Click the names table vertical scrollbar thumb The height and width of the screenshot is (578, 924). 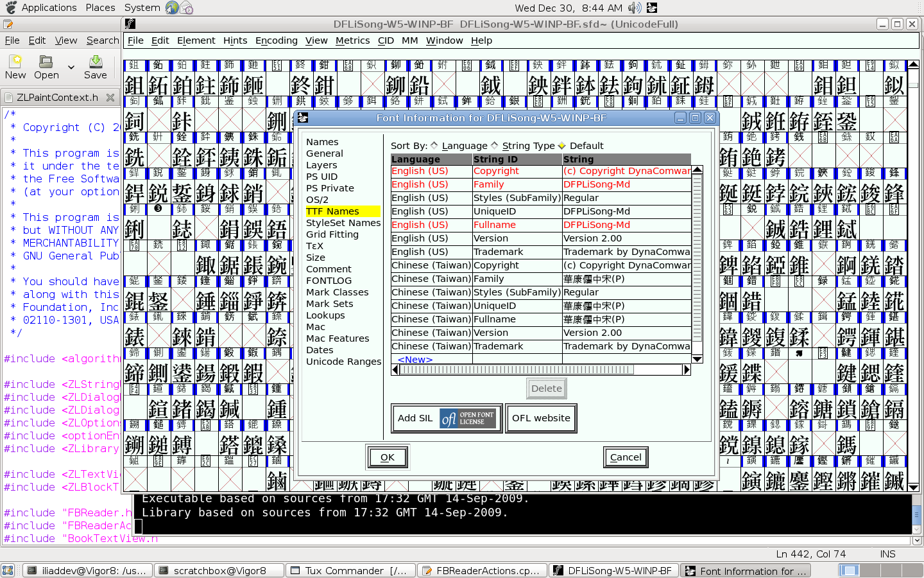point(697,258)
